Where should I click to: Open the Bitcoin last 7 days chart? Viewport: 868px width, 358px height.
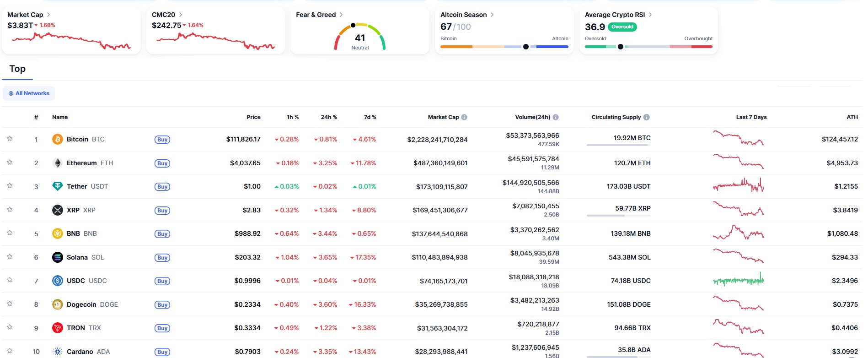pos(738,138)
